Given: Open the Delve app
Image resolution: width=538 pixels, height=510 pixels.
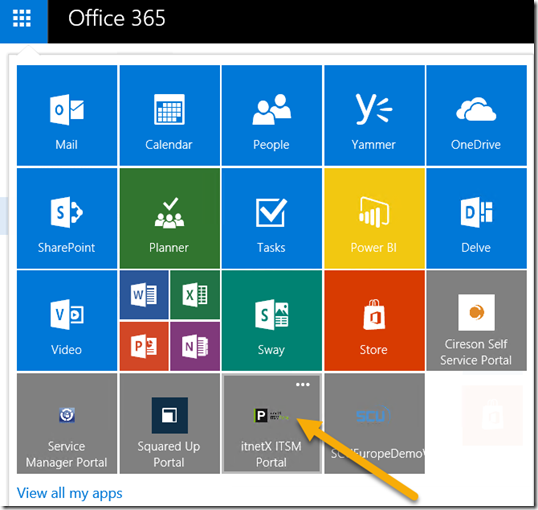Looking at the screenshot, I should click(477, 218).
